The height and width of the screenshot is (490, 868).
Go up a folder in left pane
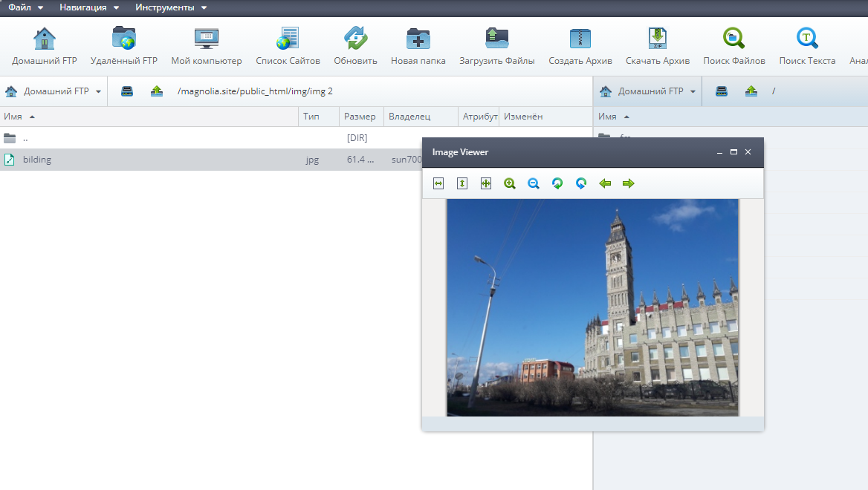(157, 91)
